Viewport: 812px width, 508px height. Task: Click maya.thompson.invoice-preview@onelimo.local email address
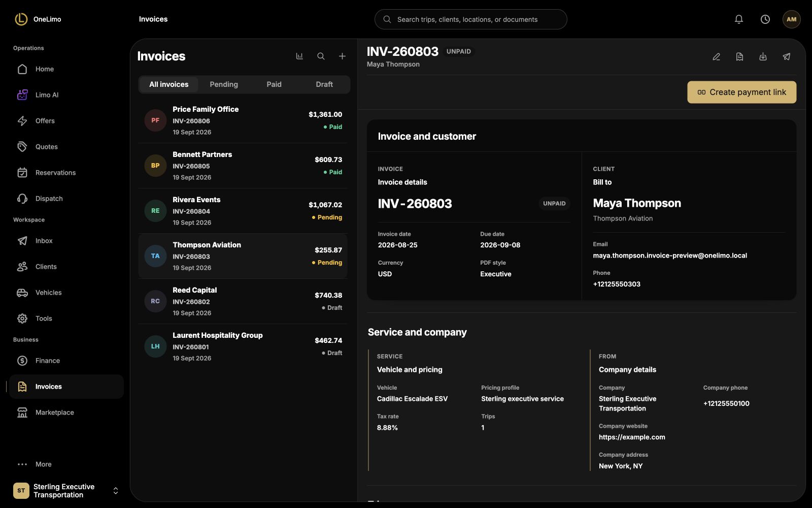[x=670, y=256]
